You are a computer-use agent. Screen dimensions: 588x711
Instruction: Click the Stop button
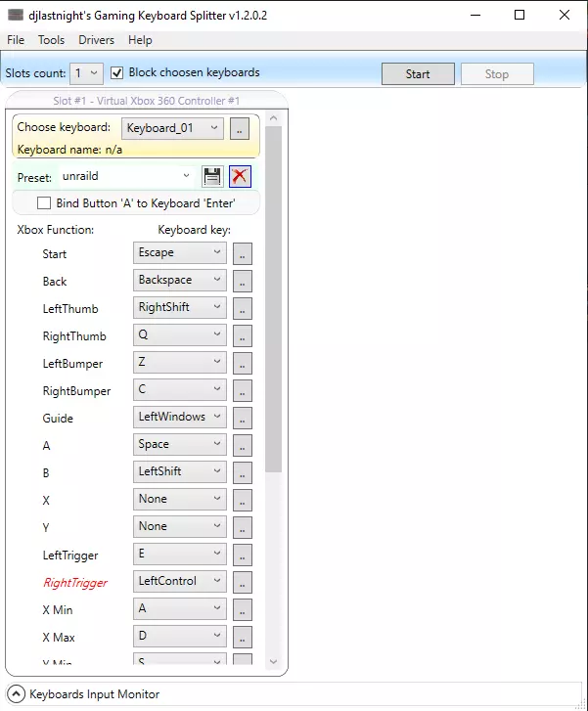coord(497,74)
